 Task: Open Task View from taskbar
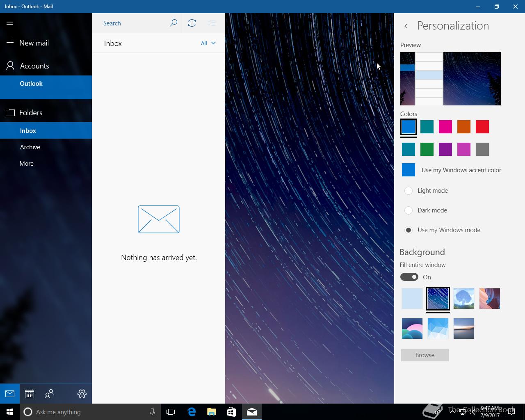pyautogui.click(x=171, y=412)
